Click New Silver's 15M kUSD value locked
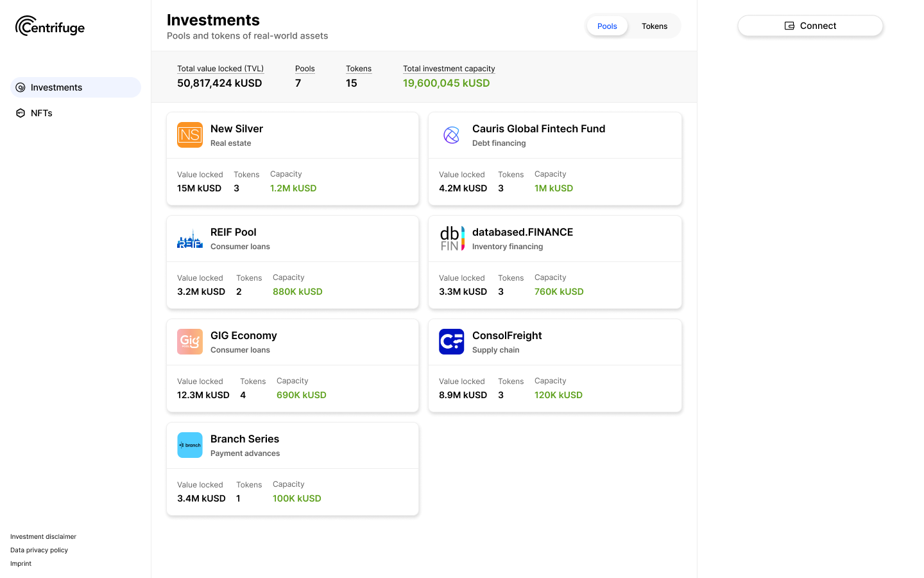Screen dimensions: 924x578 199,188
